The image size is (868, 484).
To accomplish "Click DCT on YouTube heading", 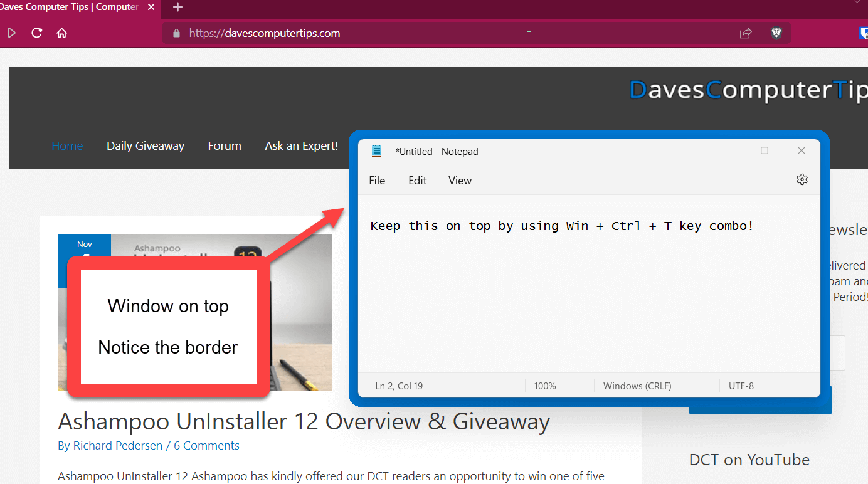I will pyautogui.click(x=749, y=460).
